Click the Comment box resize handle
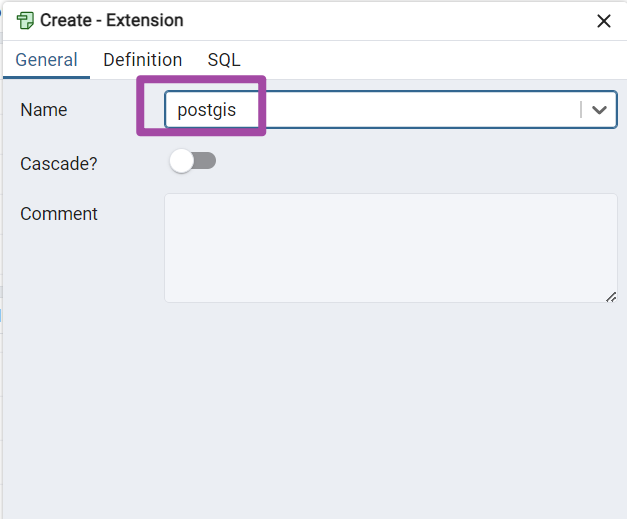The width and height of the screenshot is (627, 519). coord(611,296)
